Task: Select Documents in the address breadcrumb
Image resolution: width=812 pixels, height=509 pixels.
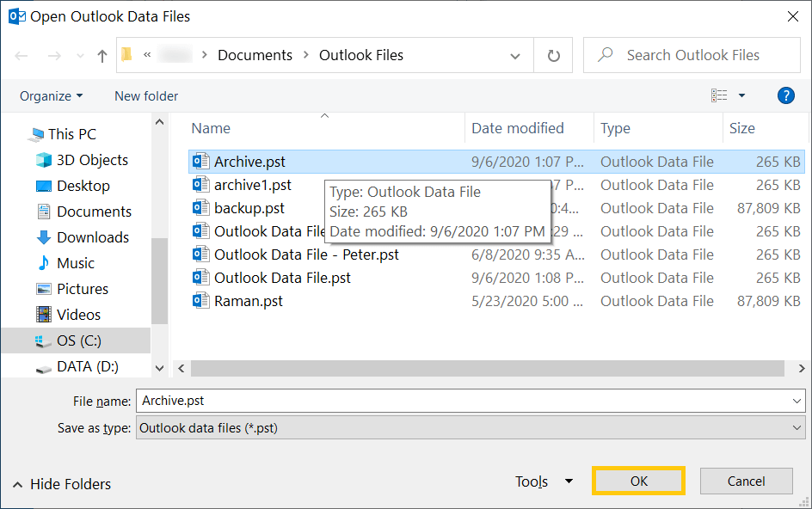Action: pos(255,55)
